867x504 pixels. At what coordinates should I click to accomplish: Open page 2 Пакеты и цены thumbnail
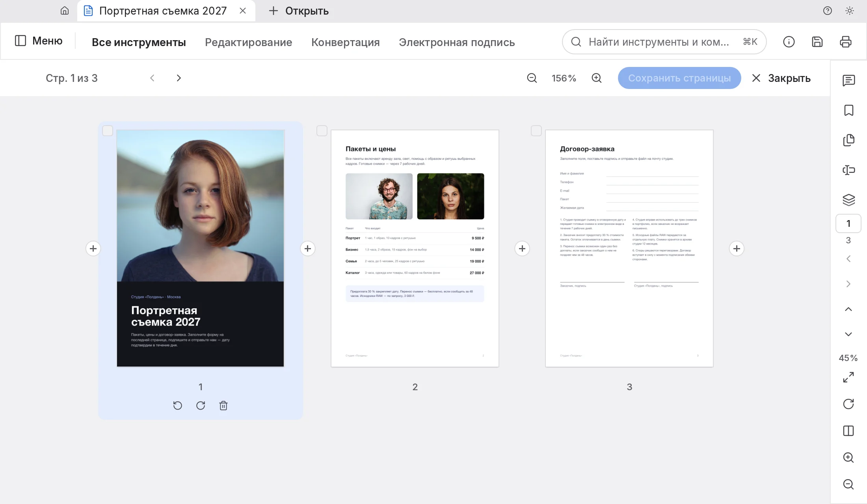[x=415, y=248]
